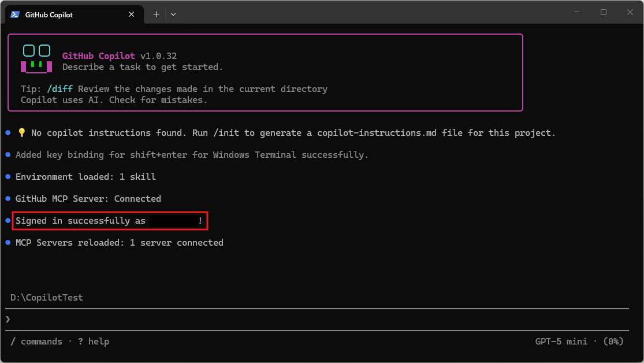Click the prompt chevron at the input line
644x363 pixels.
8,319
